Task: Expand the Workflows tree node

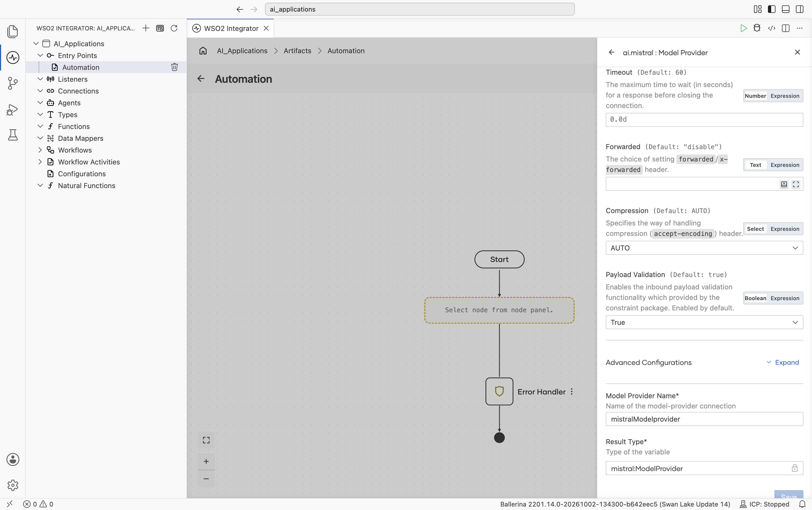Action: coord(40,150)
